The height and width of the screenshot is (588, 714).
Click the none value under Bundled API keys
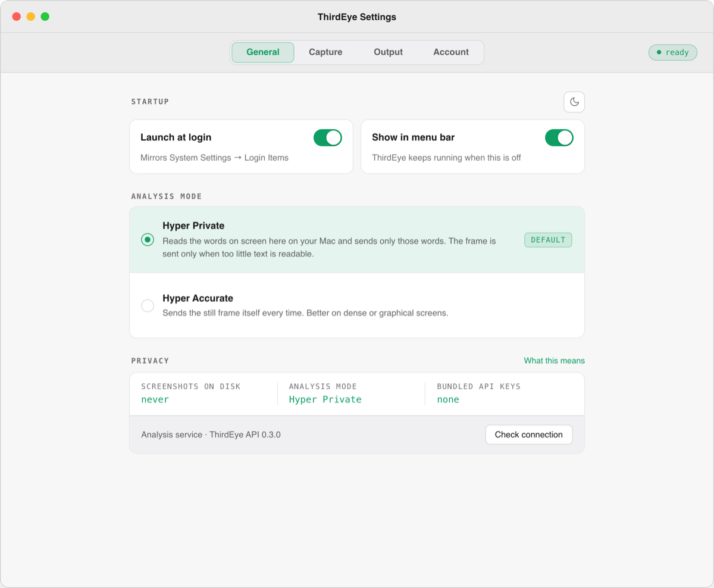448,399
